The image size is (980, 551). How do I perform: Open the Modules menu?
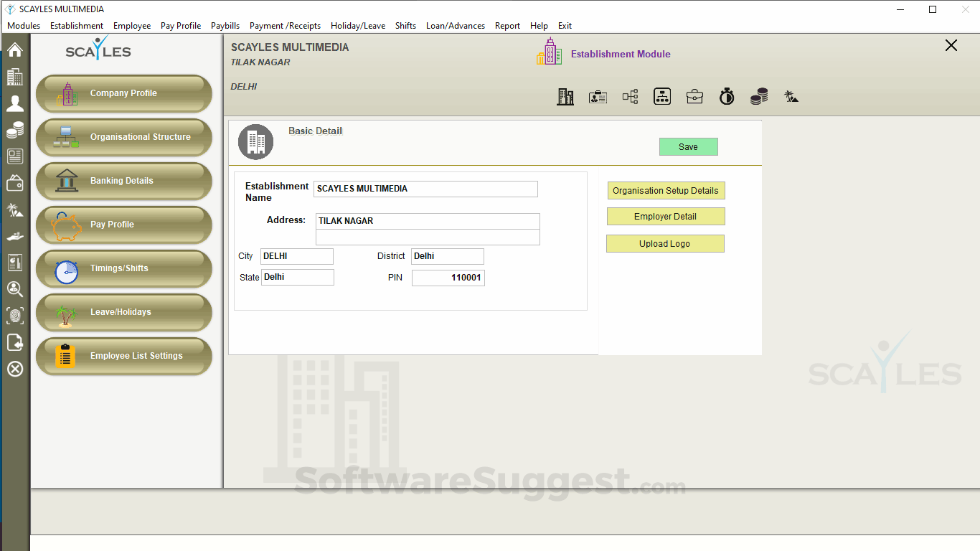click(x=24, y=26)
